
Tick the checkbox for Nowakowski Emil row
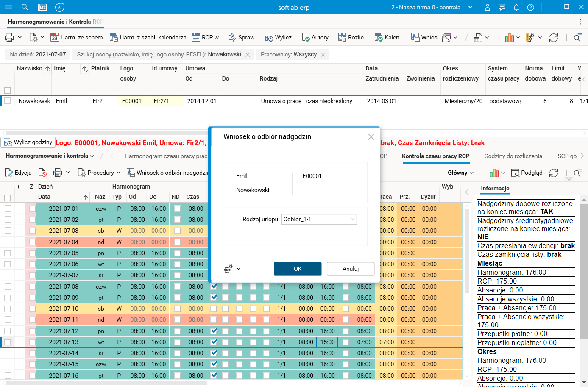coord(7,101)
